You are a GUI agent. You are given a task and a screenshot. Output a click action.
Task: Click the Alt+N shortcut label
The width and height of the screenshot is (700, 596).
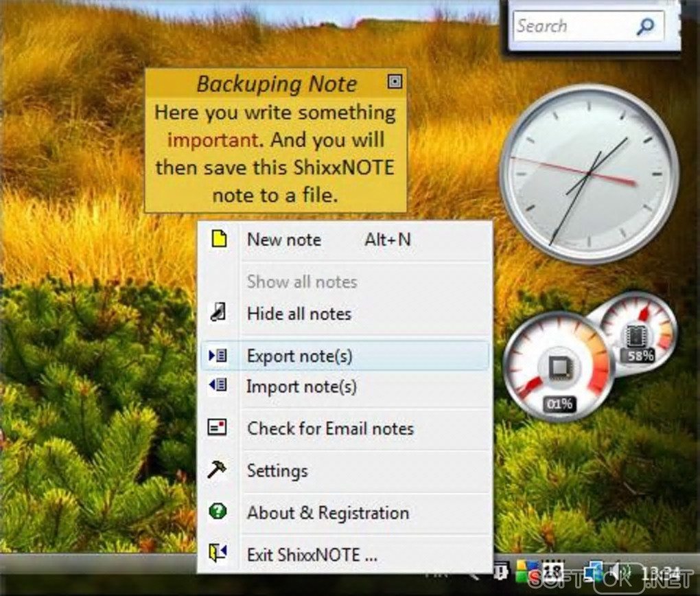(388, 240)
